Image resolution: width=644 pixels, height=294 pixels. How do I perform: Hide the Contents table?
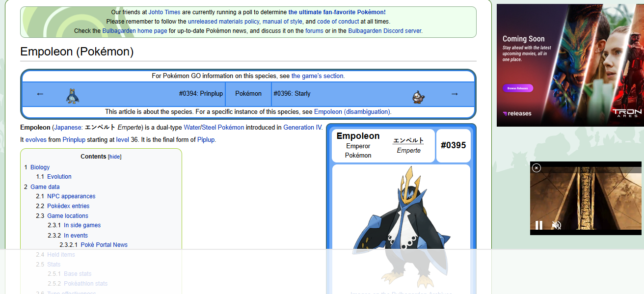(115, 157)
